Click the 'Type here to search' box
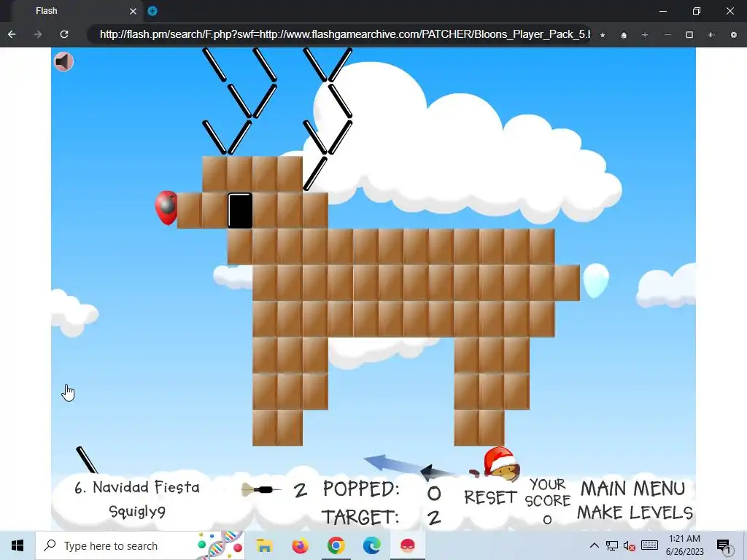747x560 pixels. 139,545
